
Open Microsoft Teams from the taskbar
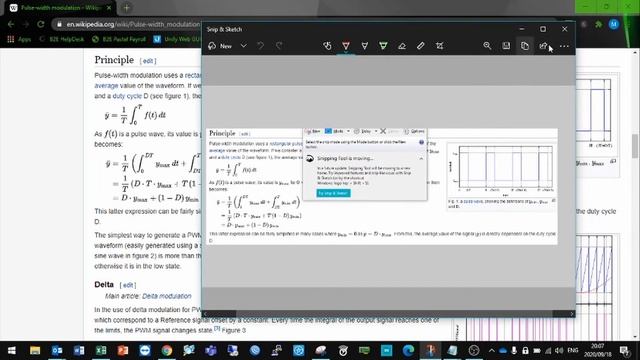tap(211, 350)
